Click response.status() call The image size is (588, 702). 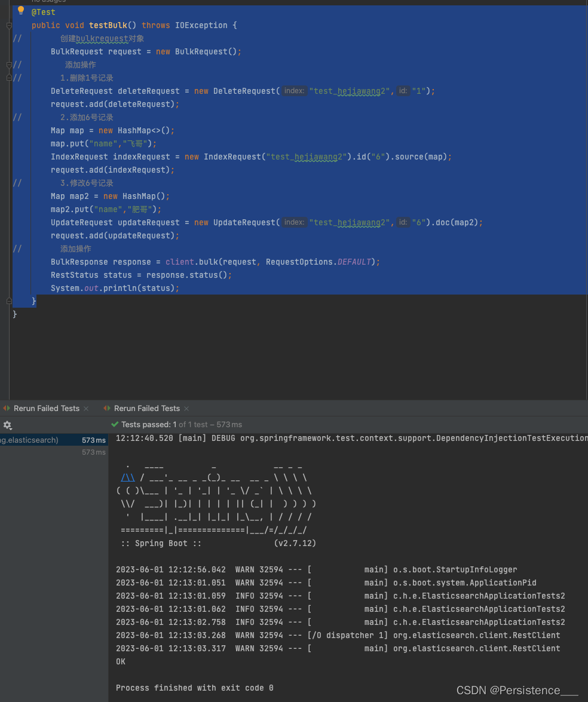tap(187, 275)
